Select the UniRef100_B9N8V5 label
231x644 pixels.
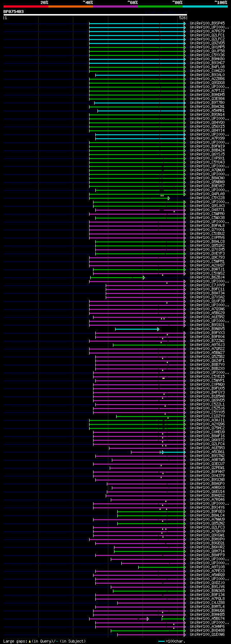point(207,329)
